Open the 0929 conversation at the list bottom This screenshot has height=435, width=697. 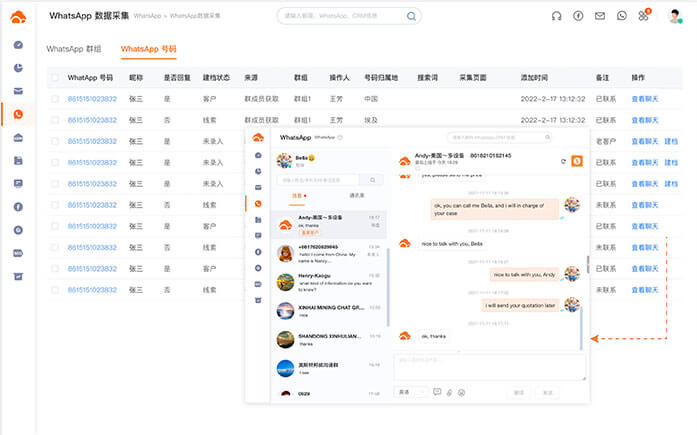tap(328, 394)
